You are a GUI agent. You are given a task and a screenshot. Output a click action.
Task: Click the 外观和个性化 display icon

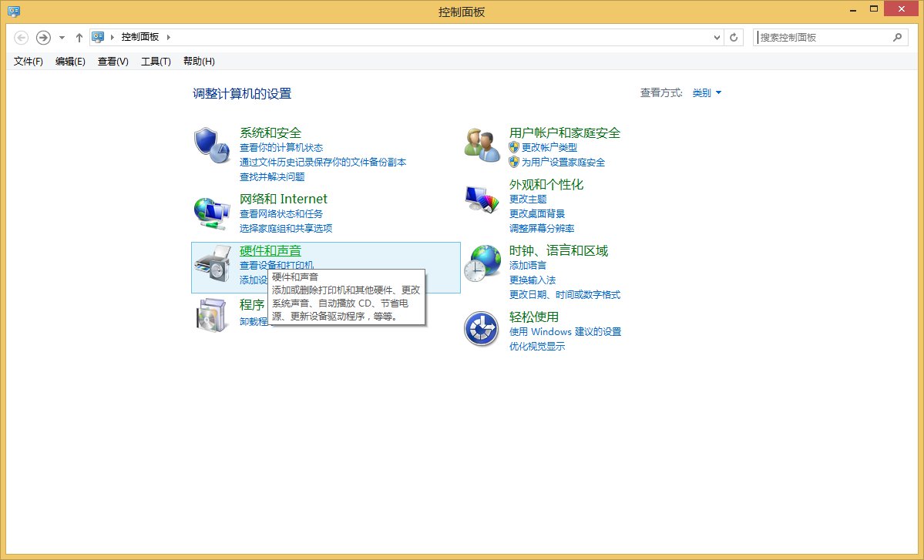(x=481, y=199)
